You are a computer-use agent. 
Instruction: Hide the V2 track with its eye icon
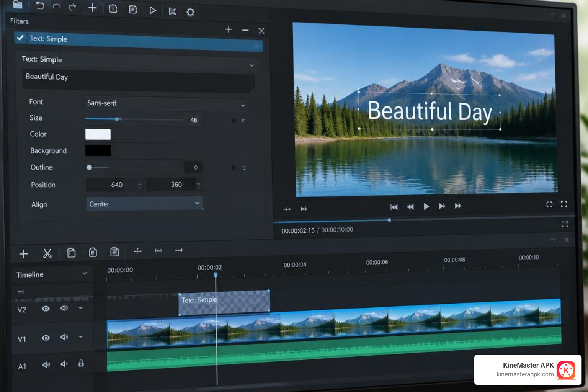pos(46,309)
